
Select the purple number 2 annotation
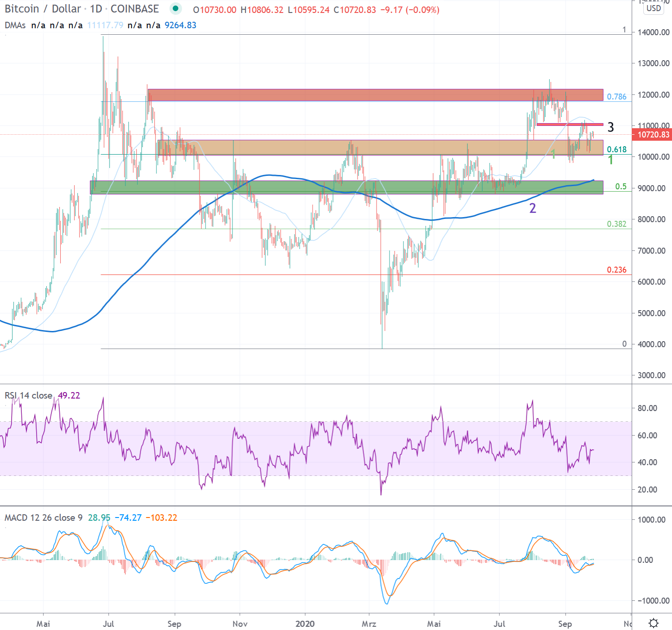pyautogui.click(x=533, y=208)
